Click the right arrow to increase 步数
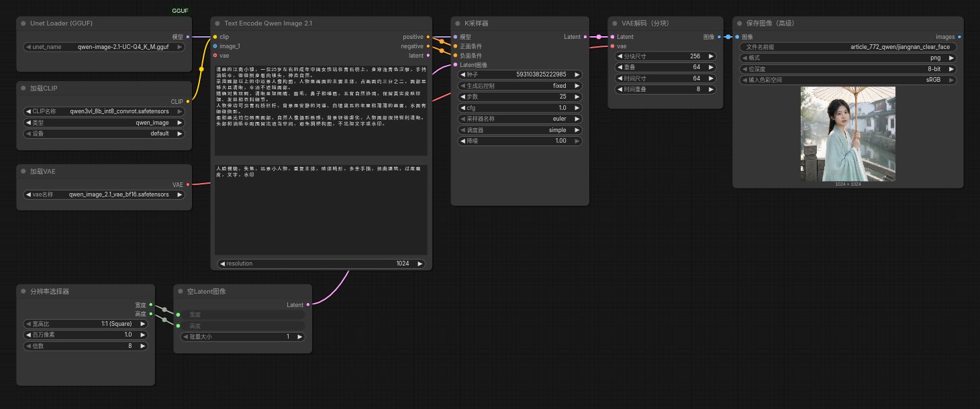 click(577, 97)
